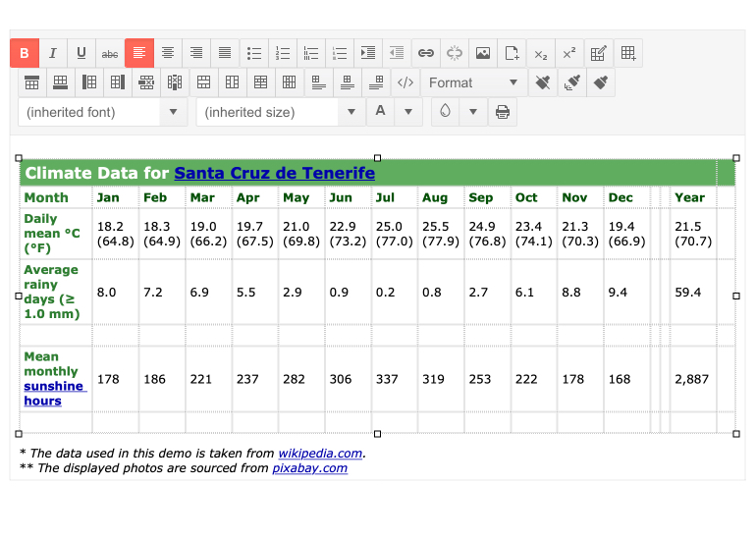Insert a numbered ordered list
Image resolution: width=756 pixels, height=539 pixels.
tap(283, 53)
